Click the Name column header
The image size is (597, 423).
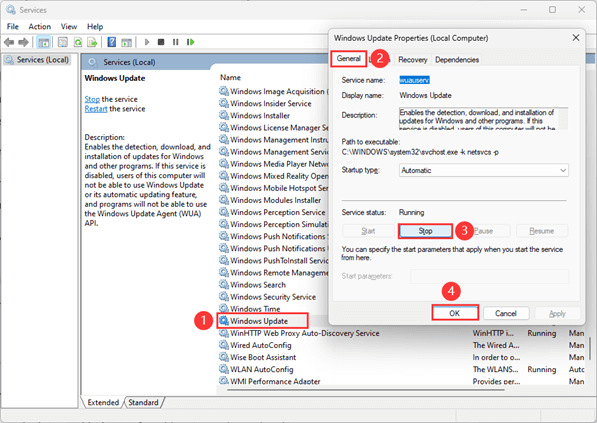[x=230, y=77]
